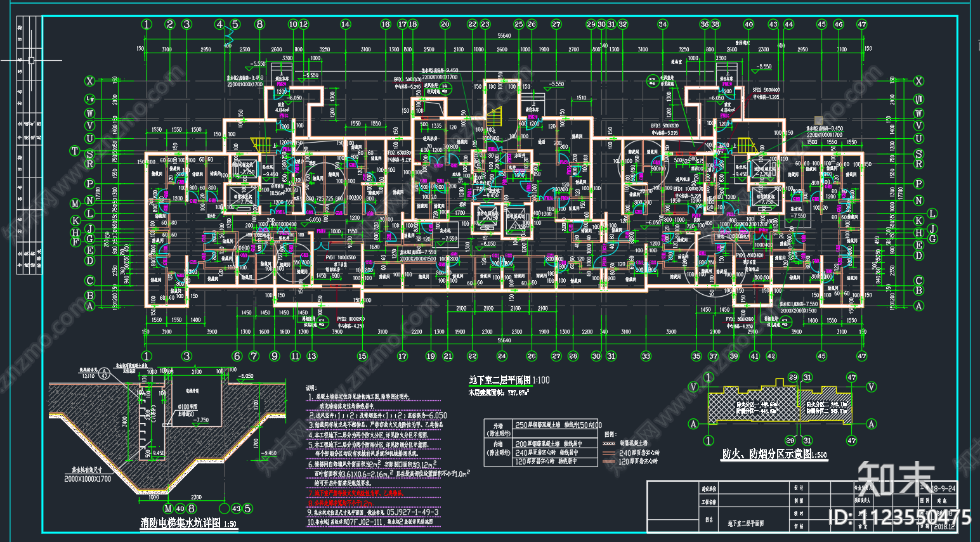Click the 200厚钢筋混凝土墙 table row
The width and height of the screenshot is (980, 542).
(555, 444)
